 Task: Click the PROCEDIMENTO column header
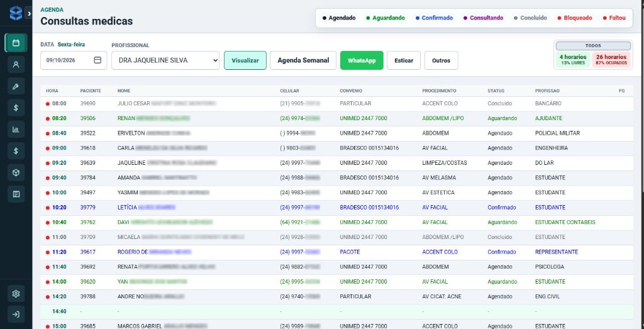coord(439,91)
